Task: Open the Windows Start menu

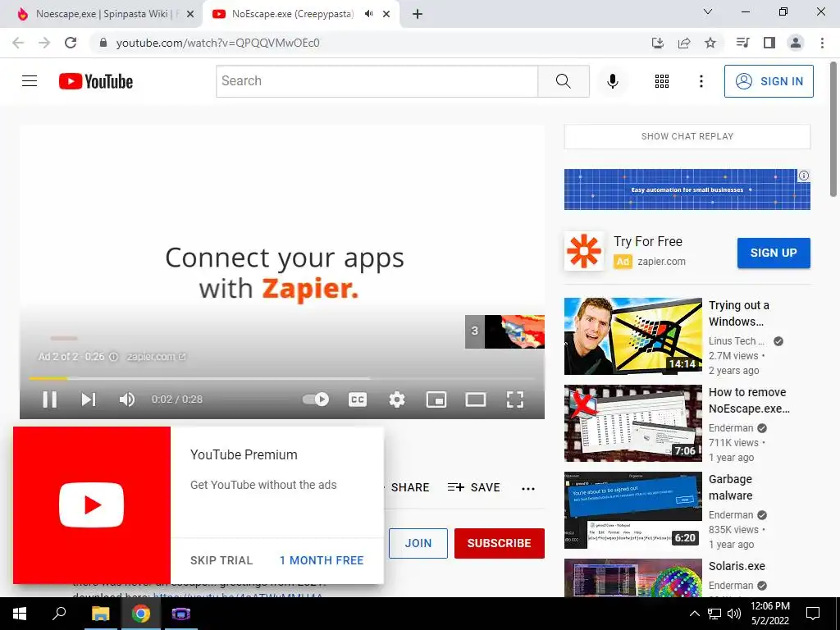Action: point(20,614)
